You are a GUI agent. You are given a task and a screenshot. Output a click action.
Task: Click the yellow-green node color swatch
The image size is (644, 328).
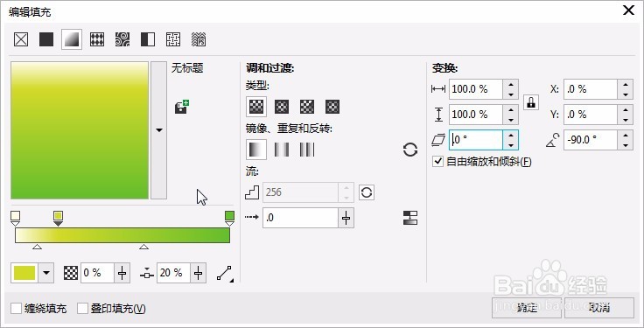coord(24,274)
